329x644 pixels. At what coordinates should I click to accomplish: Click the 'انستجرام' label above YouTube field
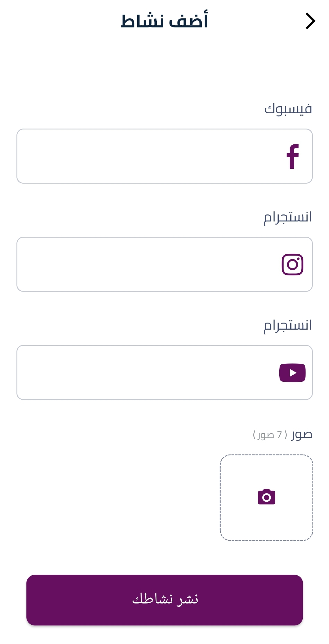pyautogui.click(x=288, y=326)
